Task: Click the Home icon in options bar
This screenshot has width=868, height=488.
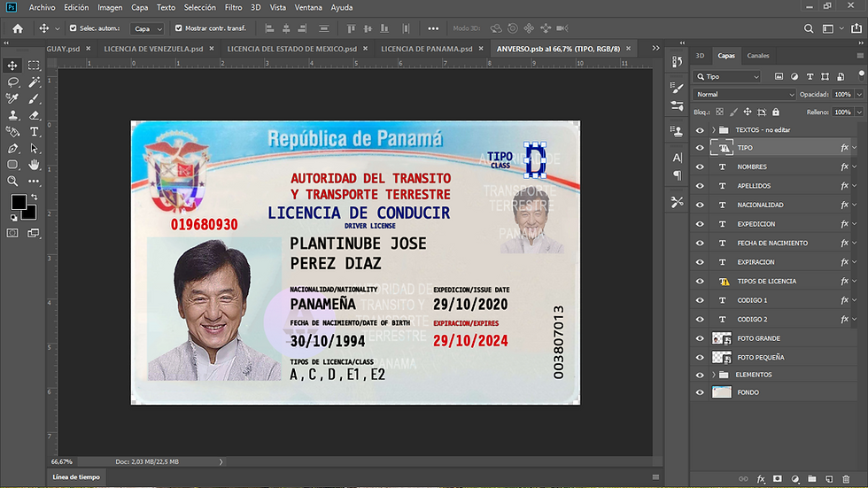Action: tap(18, 28)
